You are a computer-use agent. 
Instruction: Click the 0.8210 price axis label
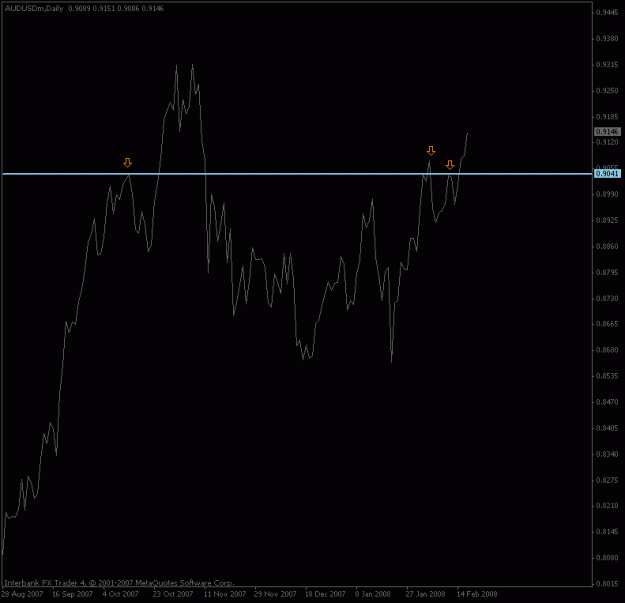(x=607, y=505)
